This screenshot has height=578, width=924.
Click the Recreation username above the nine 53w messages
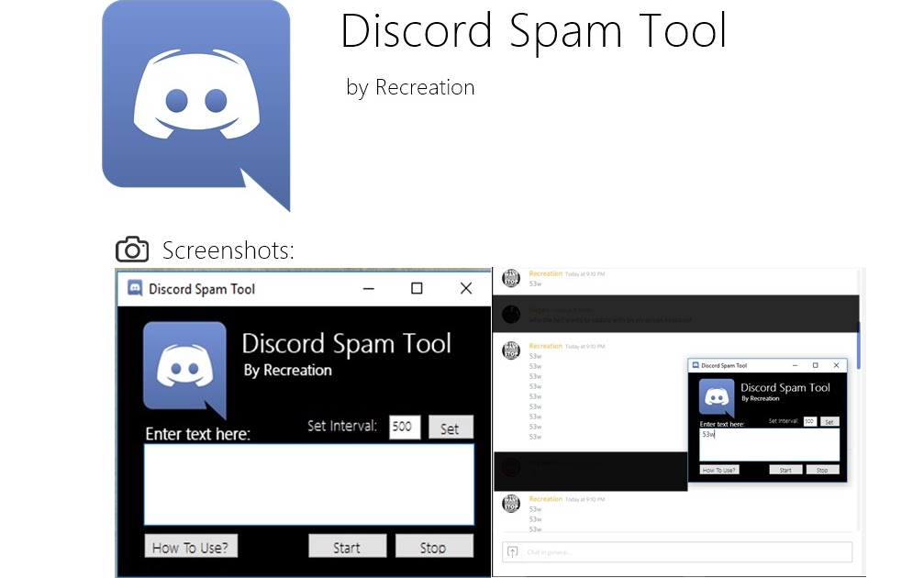pos(546,346)
